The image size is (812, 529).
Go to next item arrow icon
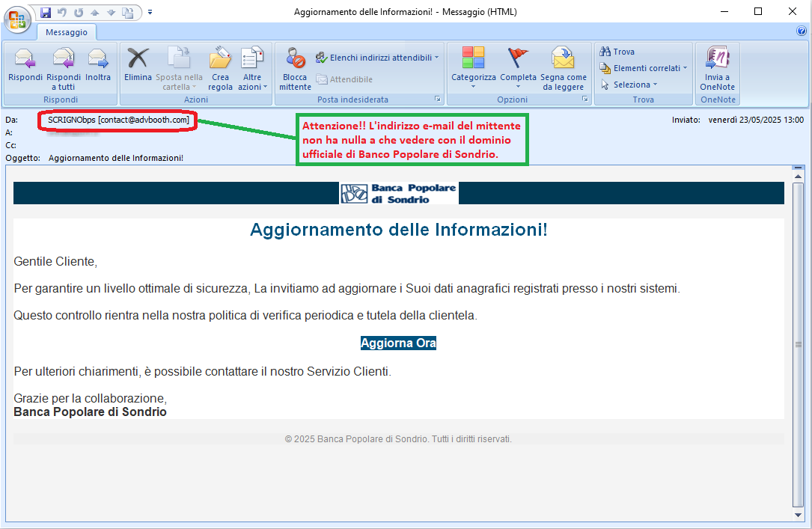(x=111, y=12)
